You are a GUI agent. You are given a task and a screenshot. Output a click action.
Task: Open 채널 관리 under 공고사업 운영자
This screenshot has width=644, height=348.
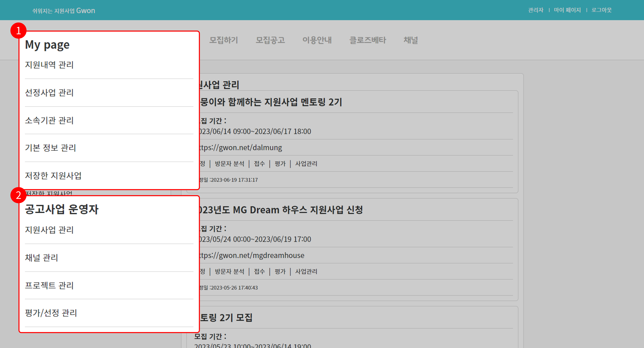41,257
